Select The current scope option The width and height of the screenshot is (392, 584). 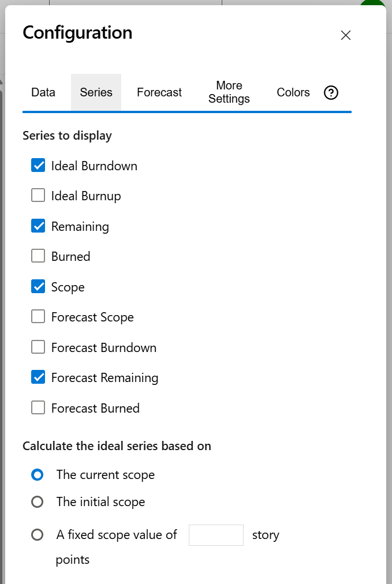(38, 474)
